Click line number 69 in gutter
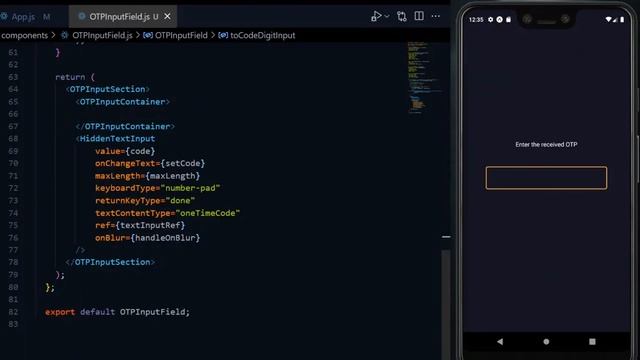Viewport: 640px width, 360px height. [13, 151]
